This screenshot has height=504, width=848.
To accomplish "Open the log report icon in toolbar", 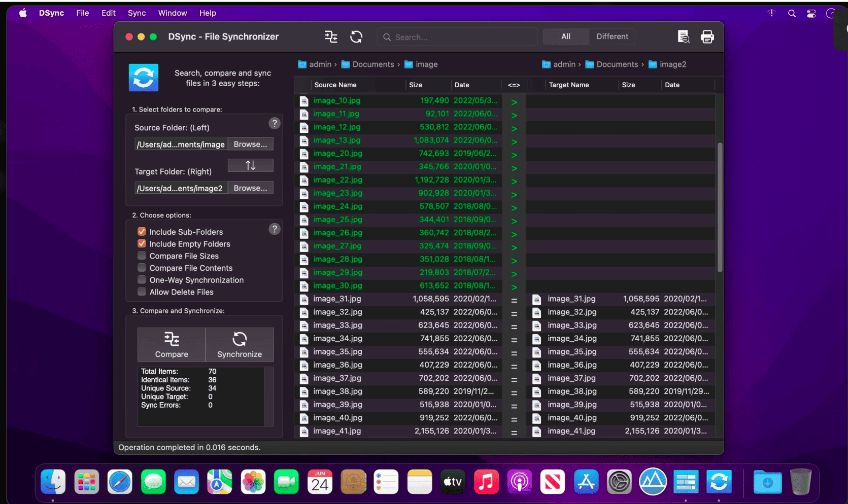I will pyautogui.click(x=683, y=37).
